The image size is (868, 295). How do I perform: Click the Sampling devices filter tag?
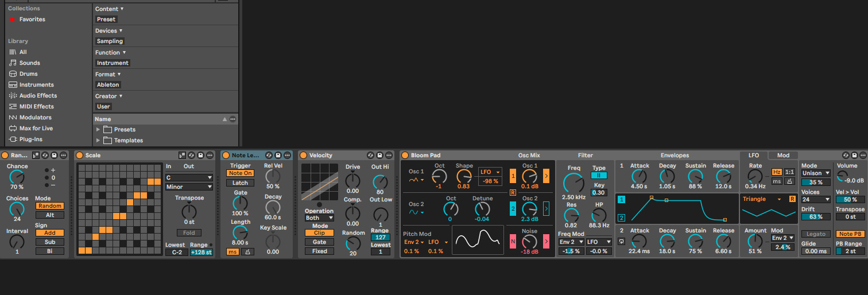coord(110,41)
